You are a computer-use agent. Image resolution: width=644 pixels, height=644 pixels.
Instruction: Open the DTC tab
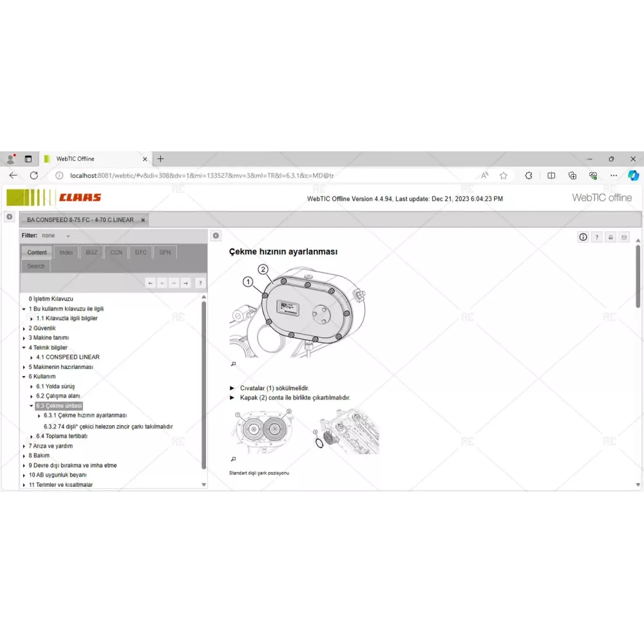pyautogui.click(x=140, y=252)
